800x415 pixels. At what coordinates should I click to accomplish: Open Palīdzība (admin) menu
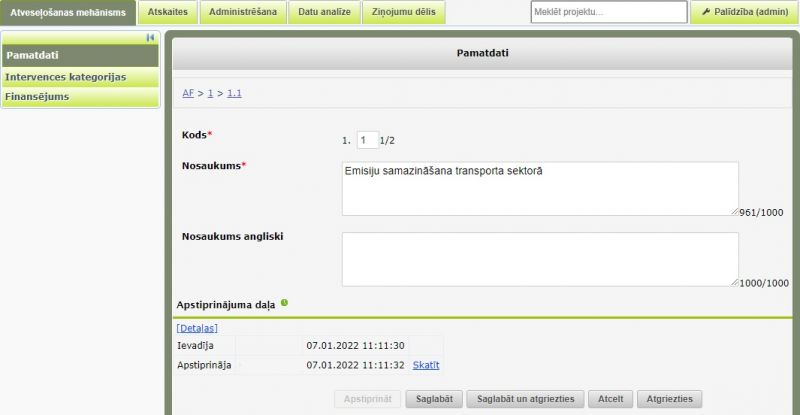[744, 12]
